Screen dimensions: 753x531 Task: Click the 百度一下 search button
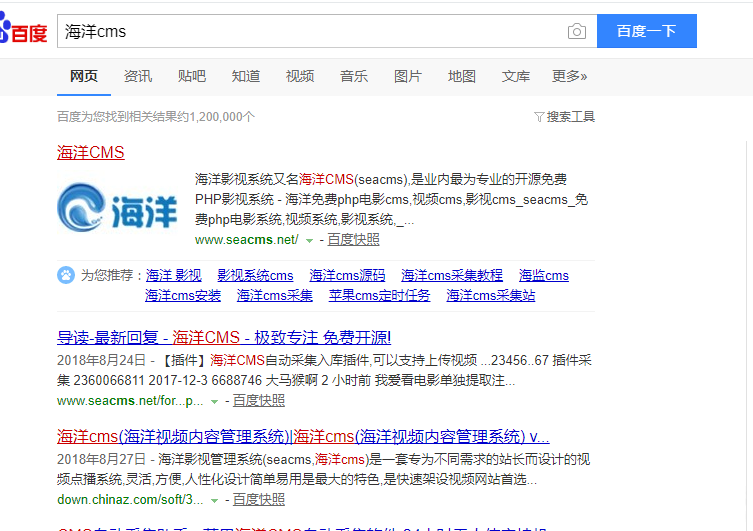point(646,31)
